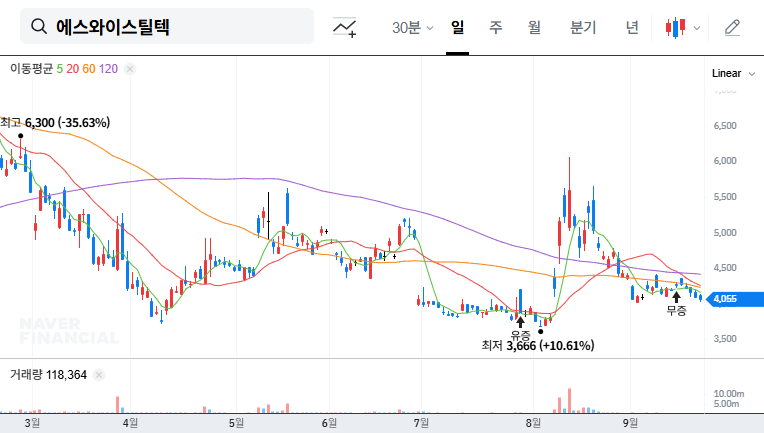
Task: Click the 5,000 price axis label
Action: coord(725,232)
